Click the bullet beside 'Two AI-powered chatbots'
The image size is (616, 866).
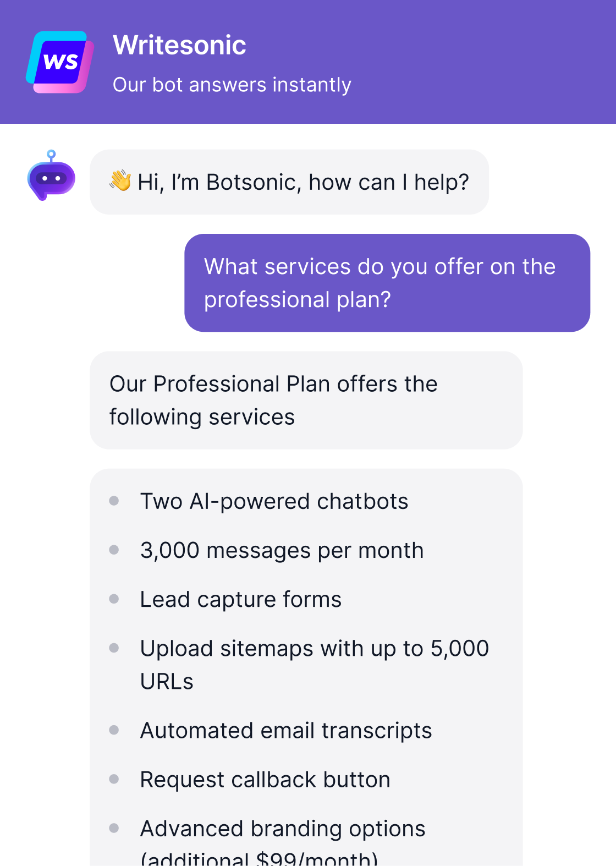[x=114, y=501]
